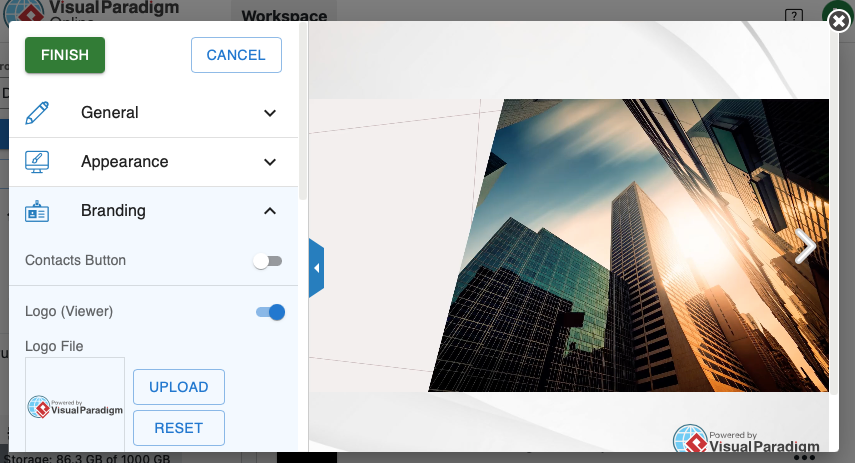Enable the Contacts Button toggle

click(267, 261)
